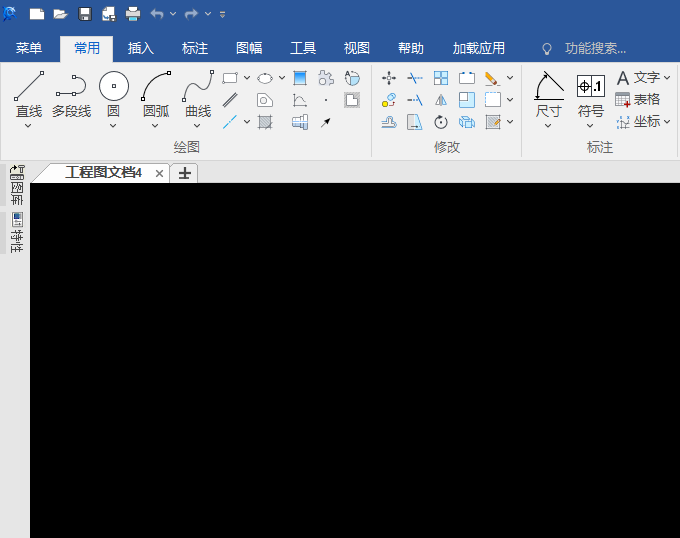Viewport: 680px width, 538px height.
Task: Click the undo arrow
Action: point(157,14)
